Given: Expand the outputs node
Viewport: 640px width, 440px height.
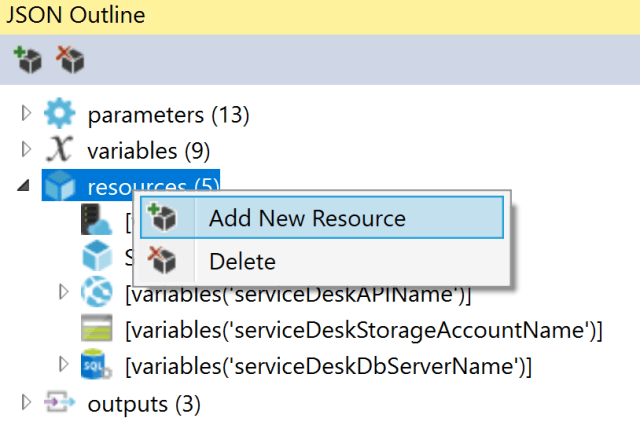Looking at the screenshot, I should 27,403.
